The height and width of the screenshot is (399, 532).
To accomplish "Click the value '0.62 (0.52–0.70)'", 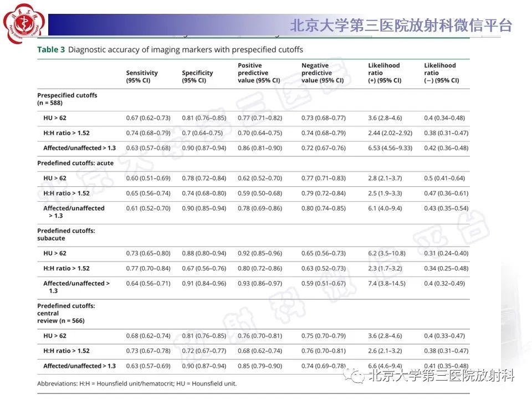I will pos(260,178).
